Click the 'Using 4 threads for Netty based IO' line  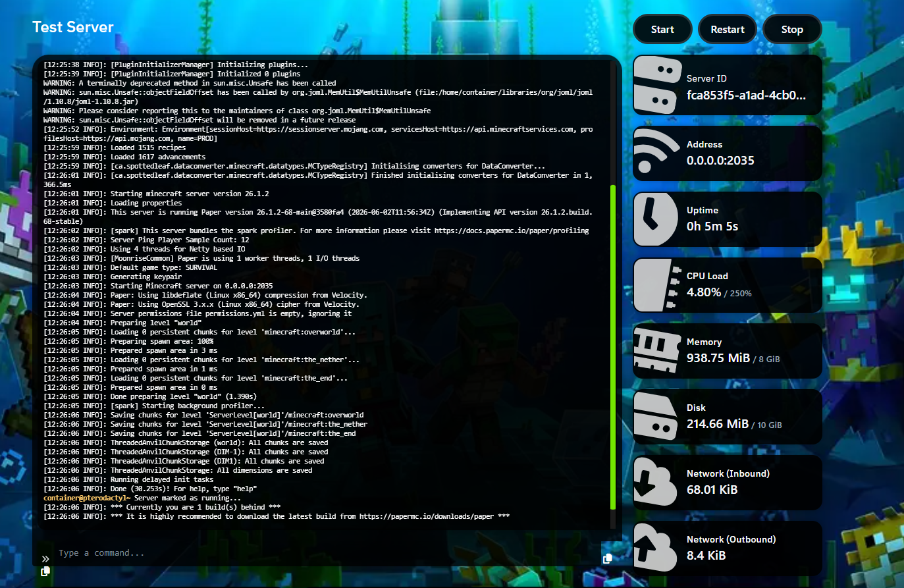(x=144, y=249)
